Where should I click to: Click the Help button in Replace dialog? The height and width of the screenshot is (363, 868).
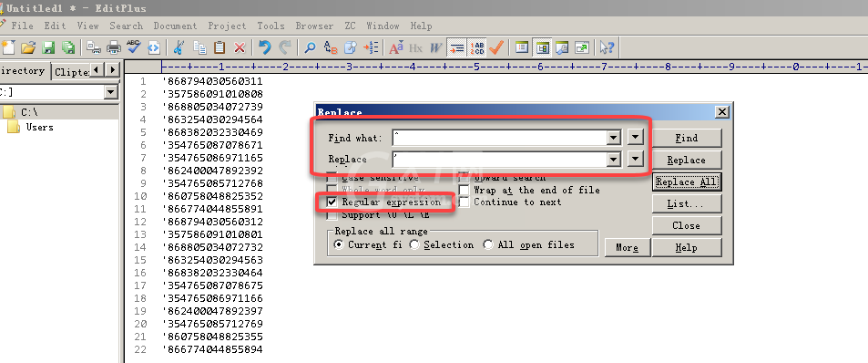coord(687,248)
